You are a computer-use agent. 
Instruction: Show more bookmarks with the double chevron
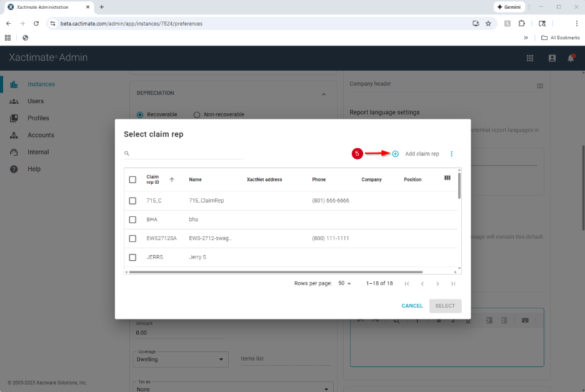pyautogui.click(x=526, y=38)
